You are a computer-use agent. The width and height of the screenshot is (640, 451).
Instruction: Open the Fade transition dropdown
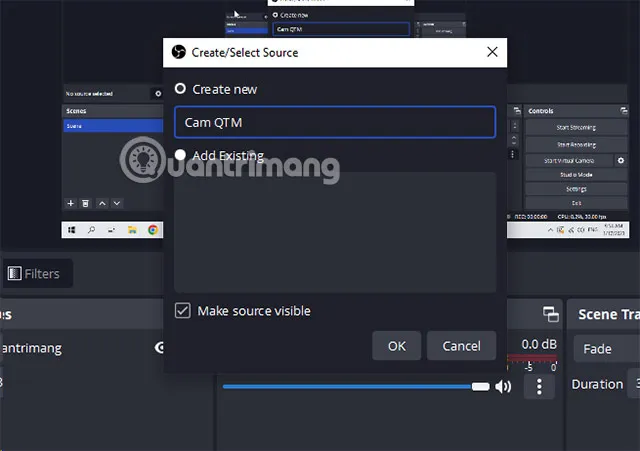click(x=606, y=349)
